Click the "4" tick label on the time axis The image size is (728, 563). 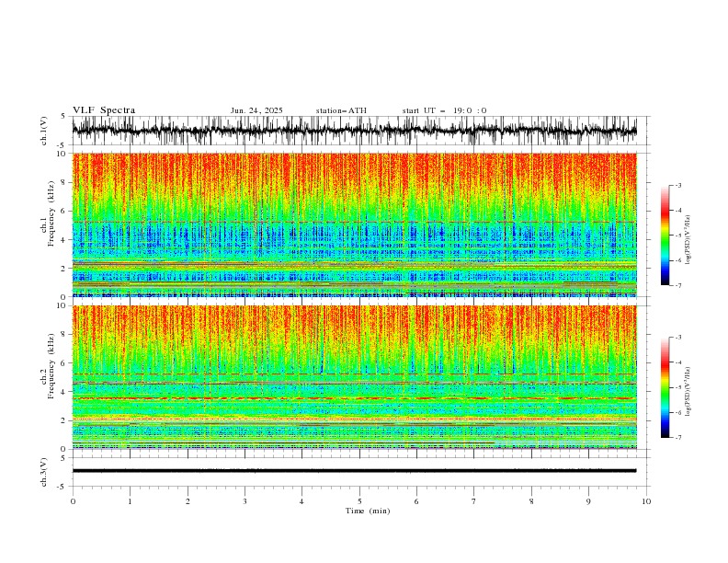301,501
